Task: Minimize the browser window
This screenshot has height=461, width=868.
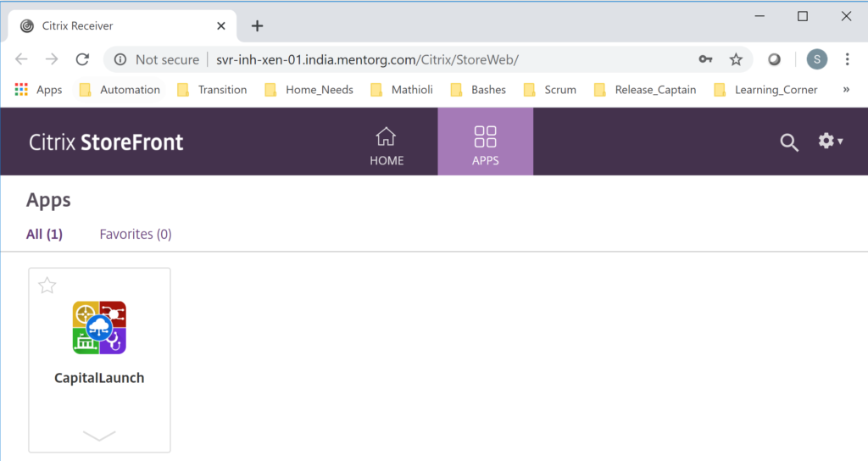Action: (x=759, y=17)
